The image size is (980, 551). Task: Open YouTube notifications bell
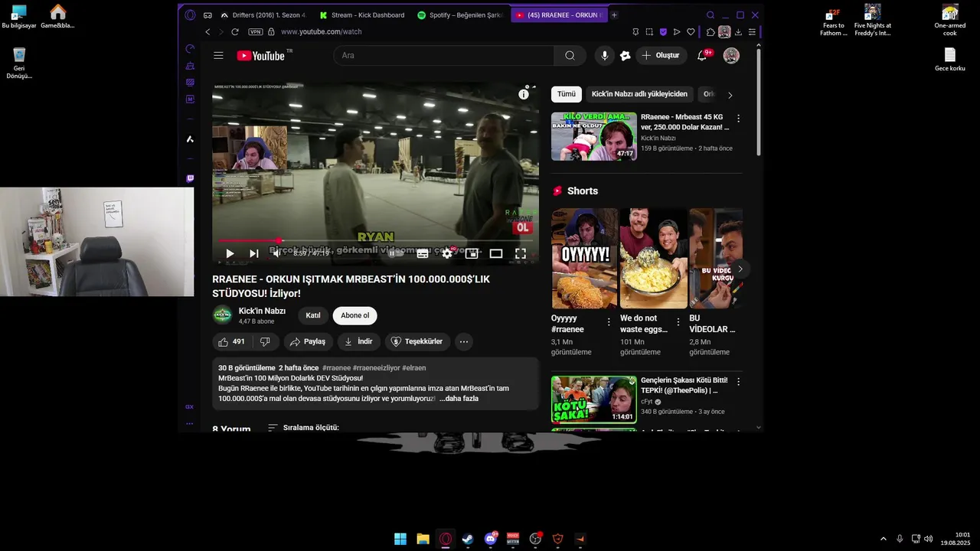click(x=702, y=55)
